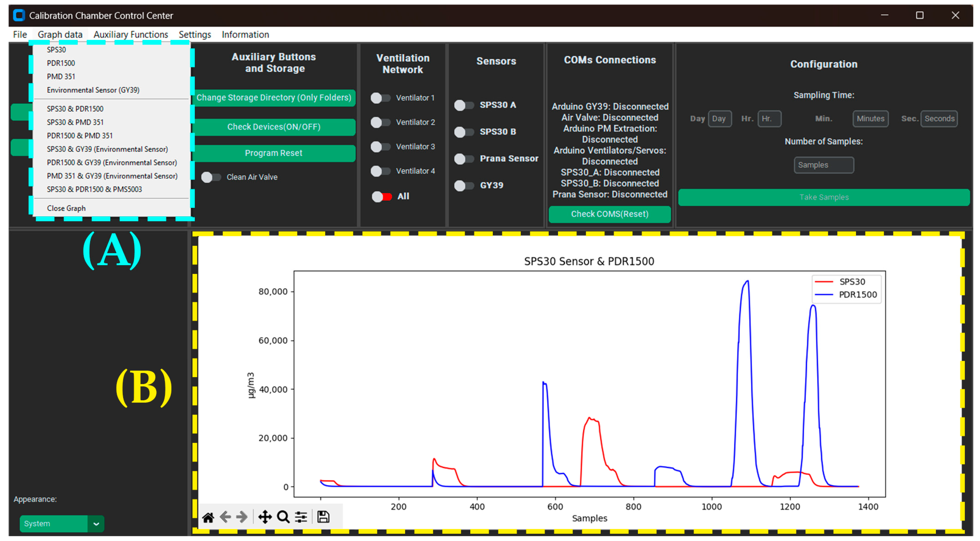
Task: Click the back arrow in plot toolbar
Action: click(x=225, y=517)
